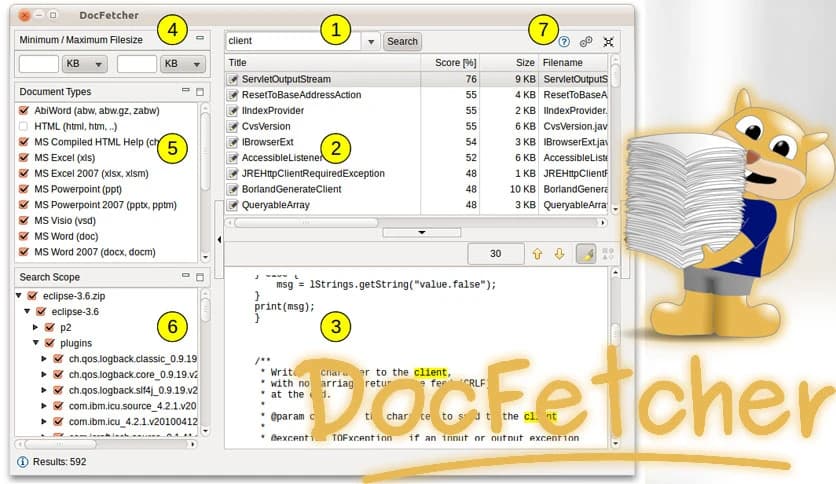The height and width of the screenshot is (484, 836).
Task: Click file icon of BorlandGenerateClient result
Action: [232, 189]
